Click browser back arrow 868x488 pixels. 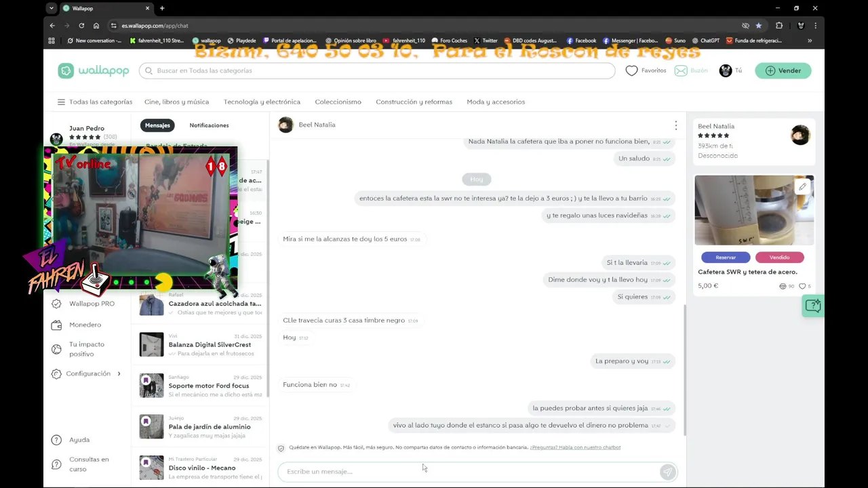(x=52, y=26)
